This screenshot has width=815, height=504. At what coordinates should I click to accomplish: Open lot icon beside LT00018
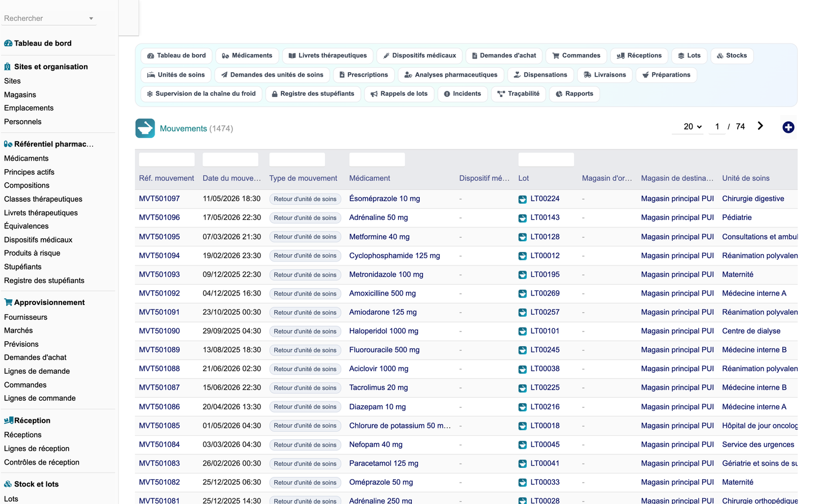click(x=523, y=426)
